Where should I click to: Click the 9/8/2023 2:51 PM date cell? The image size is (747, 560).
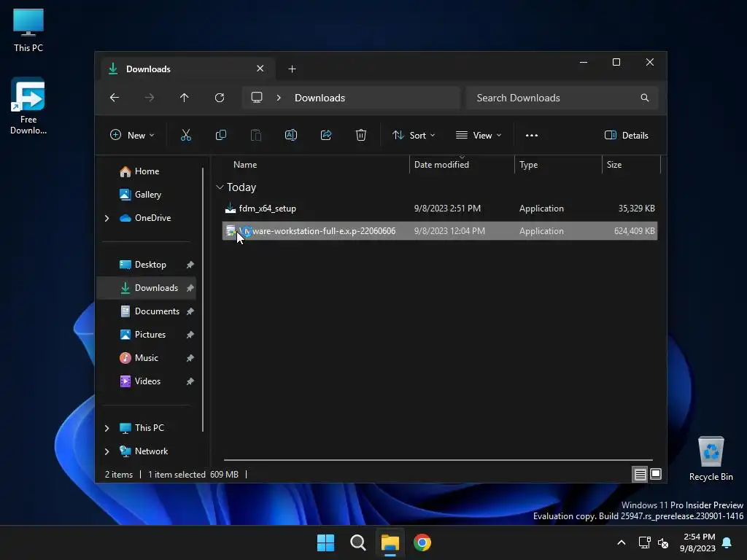coord(447,209)
